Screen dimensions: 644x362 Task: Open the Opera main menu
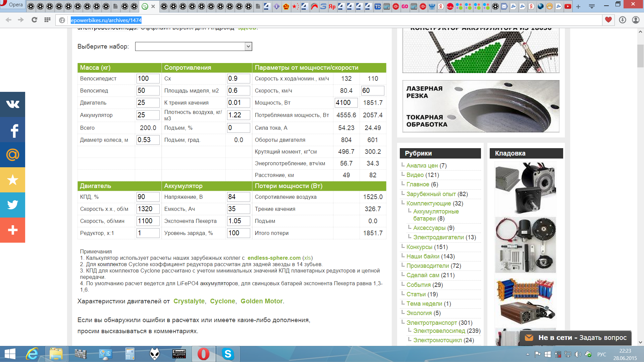(x=12, y=5)
